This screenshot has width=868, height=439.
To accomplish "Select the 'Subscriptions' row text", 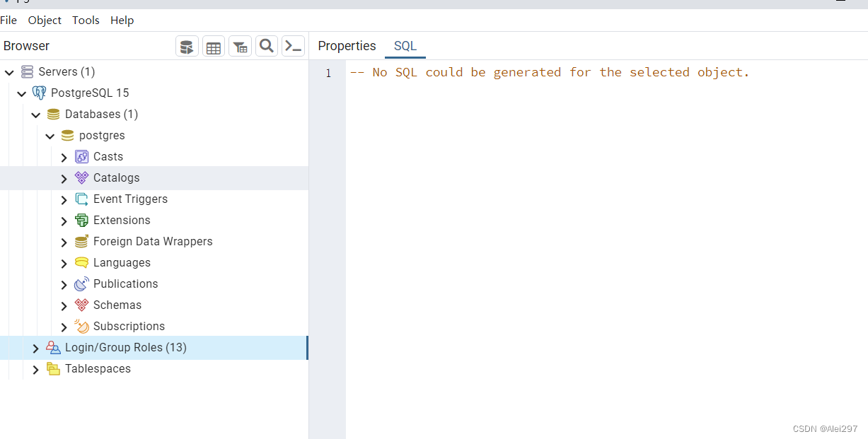I will click(129, 327).
